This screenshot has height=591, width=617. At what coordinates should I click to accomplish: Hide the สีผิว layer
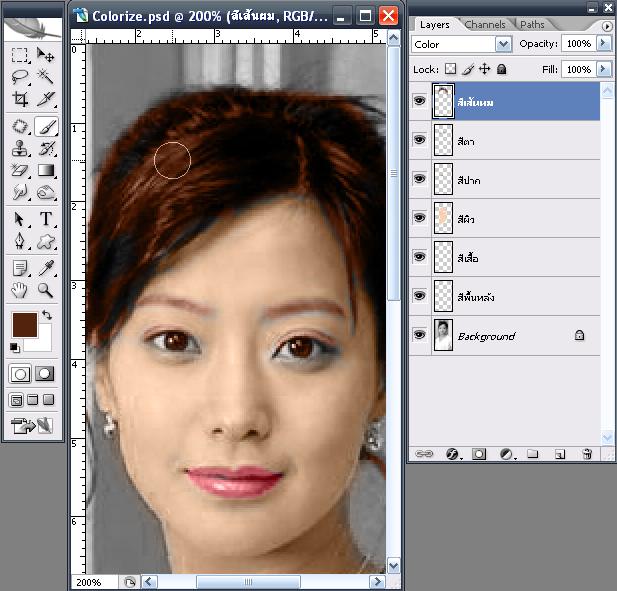point(419,218)
